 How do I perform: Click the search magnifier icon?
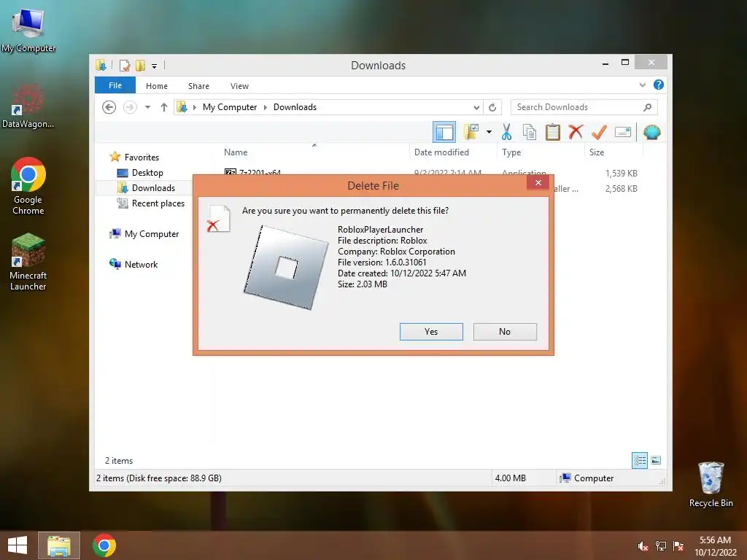648,107
